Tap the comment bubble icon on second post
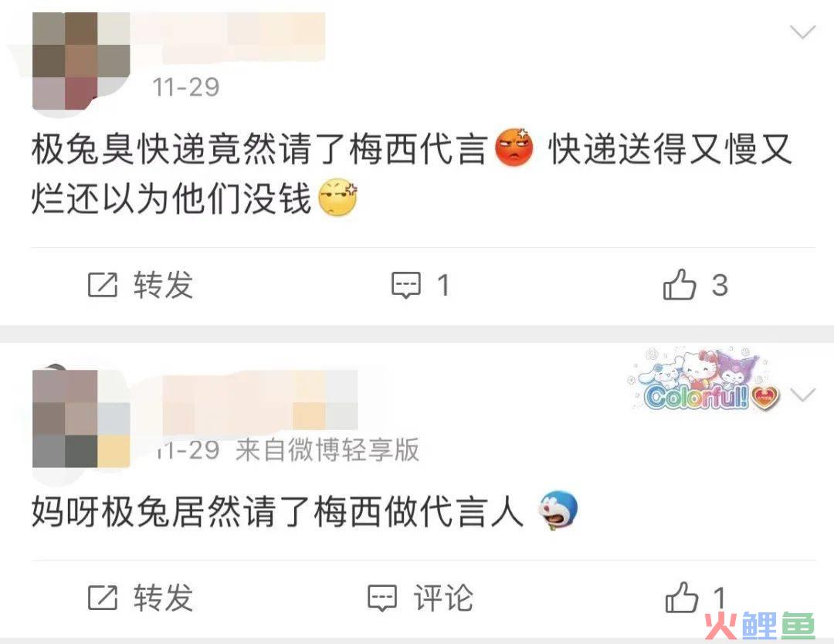The width and height of the screenshot is (834, 644). coord(382,598)
